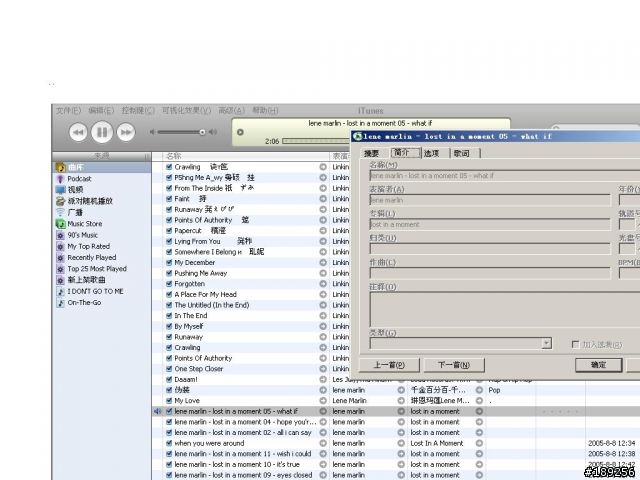Open the 控制(C) menu

pyautogui.click(x=138, y=111)
